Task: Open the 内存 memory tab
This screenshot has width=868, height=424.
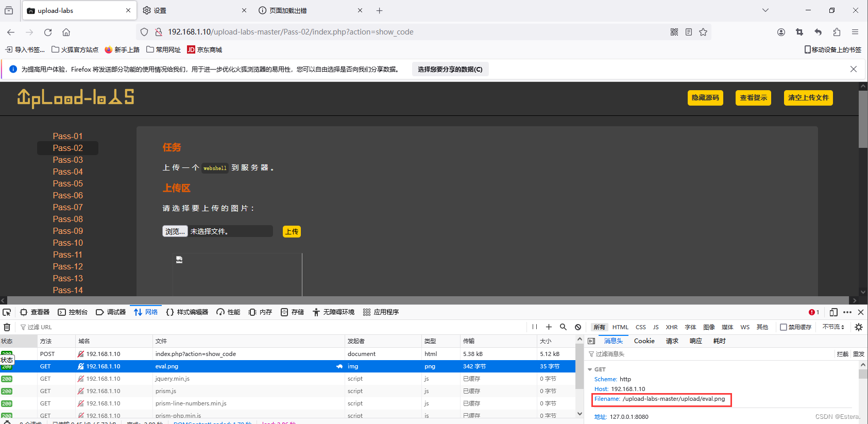Action: pyautogui.click(x=260, y=312)
